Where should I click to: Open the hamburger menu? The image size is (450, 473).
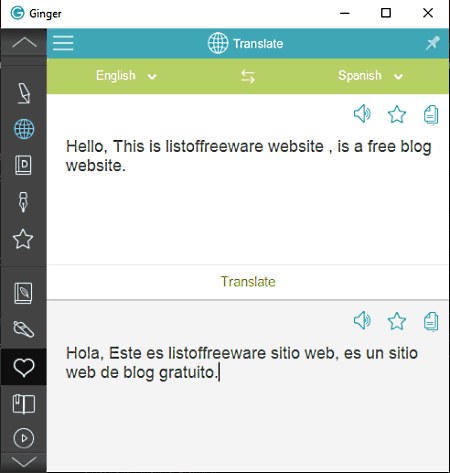pyautogui.click(x=63, y=43)
